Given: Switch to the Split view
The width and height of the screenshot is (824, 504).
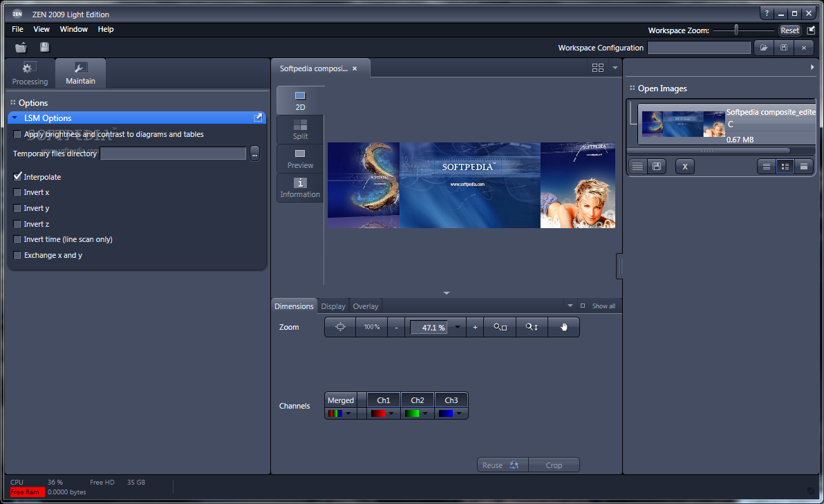Looking at the screenshot, I should click(x=300, y=129).
